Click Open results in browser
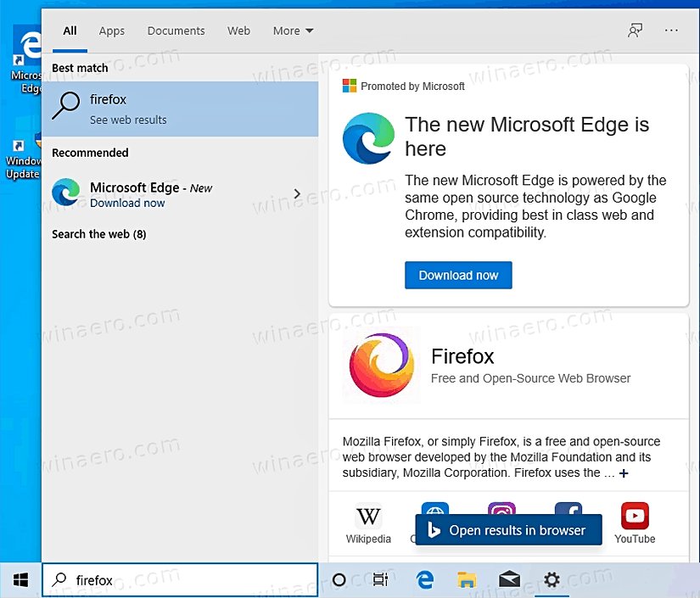This screenshot has width=700, height=598. click(507, 529)
